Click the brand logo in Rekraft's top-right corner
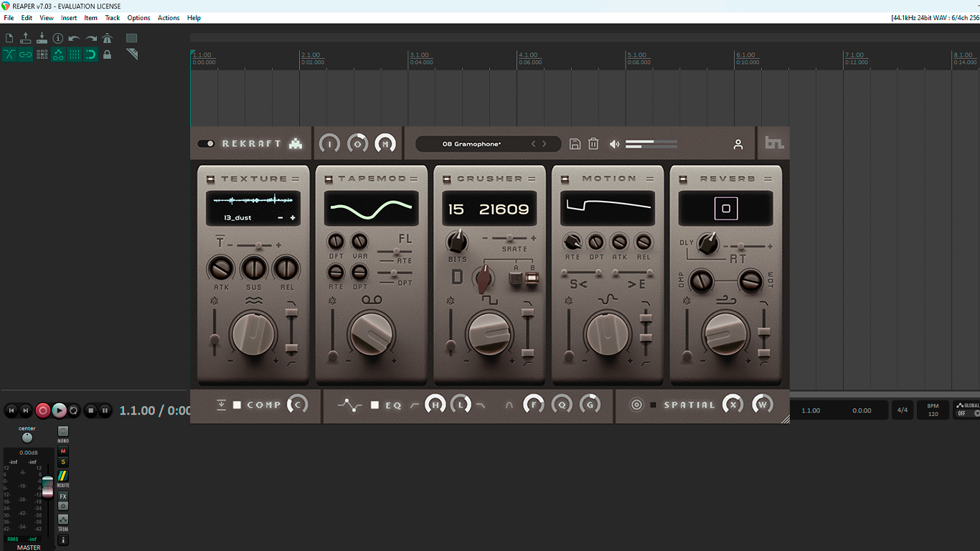This screenshot has height=551, width=980. coord(774,143)
